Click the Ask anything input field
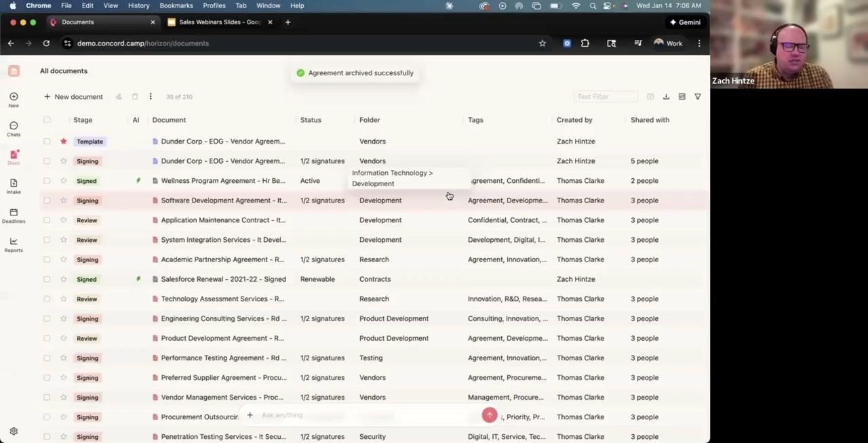This screenshot has height=443, width=868. pyautogui.click(x=339, y=415)
